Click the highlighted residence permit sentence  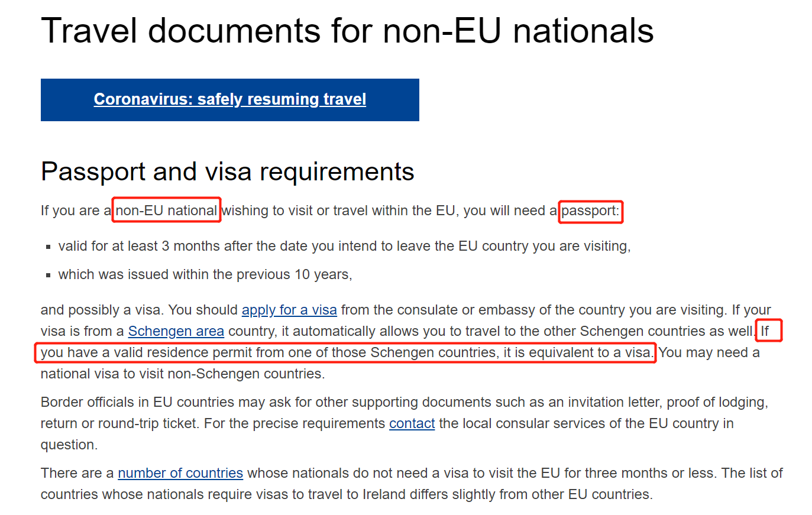pyautogui.click(x=345, y=353)
